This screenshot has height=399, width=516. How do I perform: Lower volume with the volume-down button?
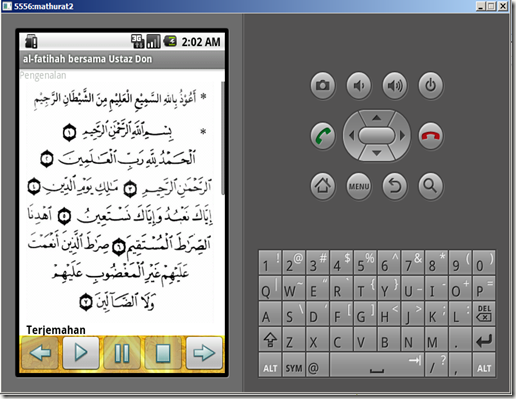point(359,86)
